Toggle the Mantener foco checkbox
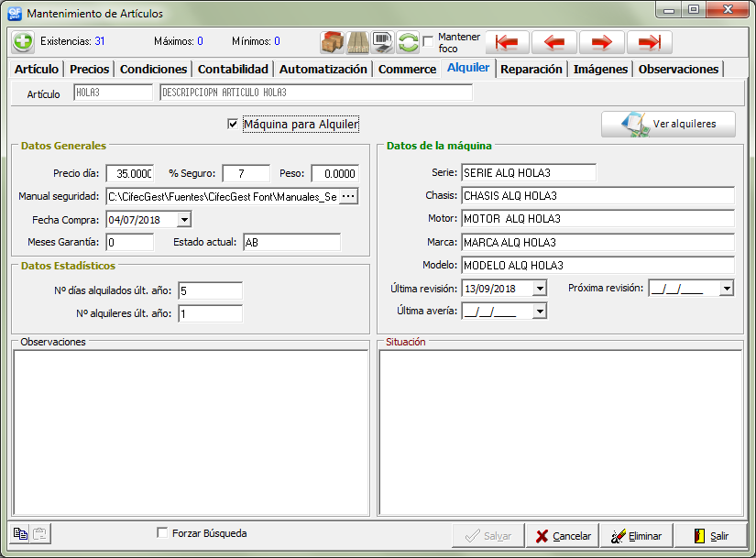 coord(428,42)
